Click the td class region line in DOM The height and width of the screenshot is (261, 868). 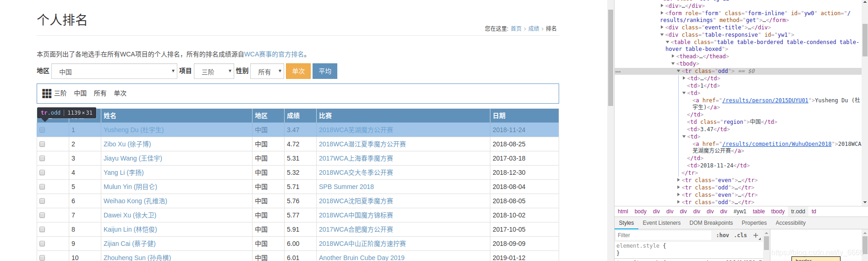pyautogui.click(x=732, y=122)
